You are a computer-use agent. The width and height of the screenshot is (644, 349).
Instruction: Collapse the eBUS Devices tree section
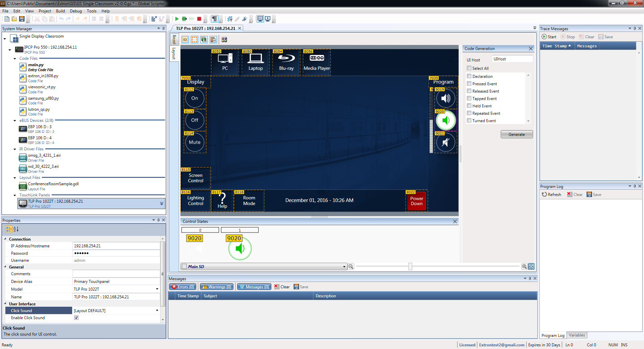15,120
